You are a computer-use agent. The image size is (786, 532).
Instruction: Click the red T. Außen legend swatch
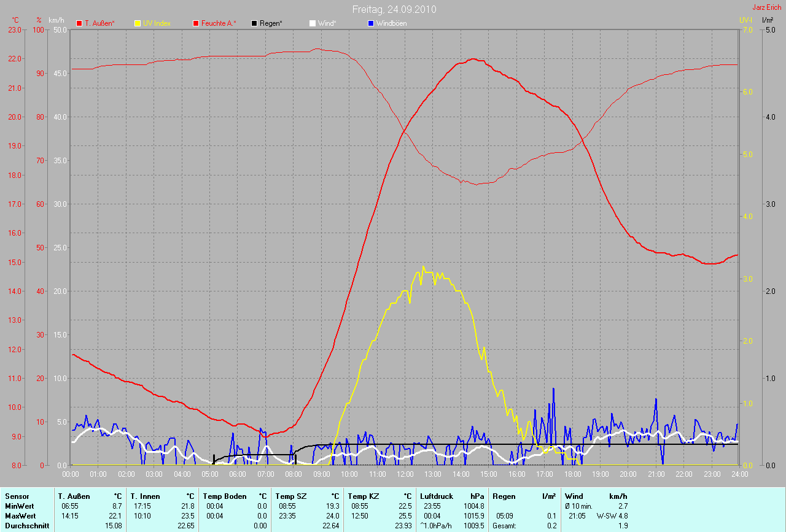point(79,23)
